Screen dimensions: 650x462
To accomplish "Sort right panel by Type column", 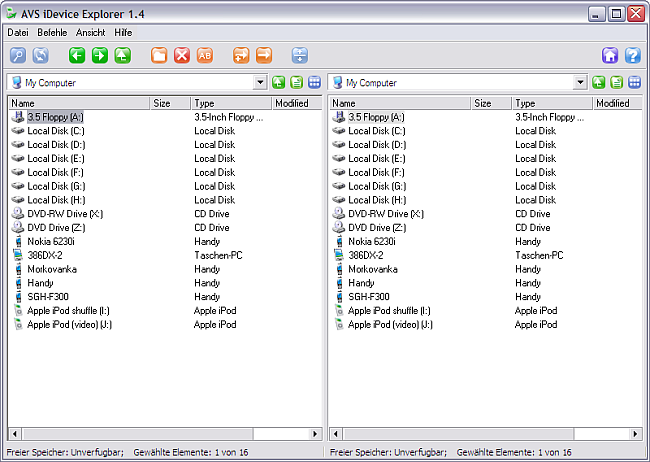I will 552,103.
